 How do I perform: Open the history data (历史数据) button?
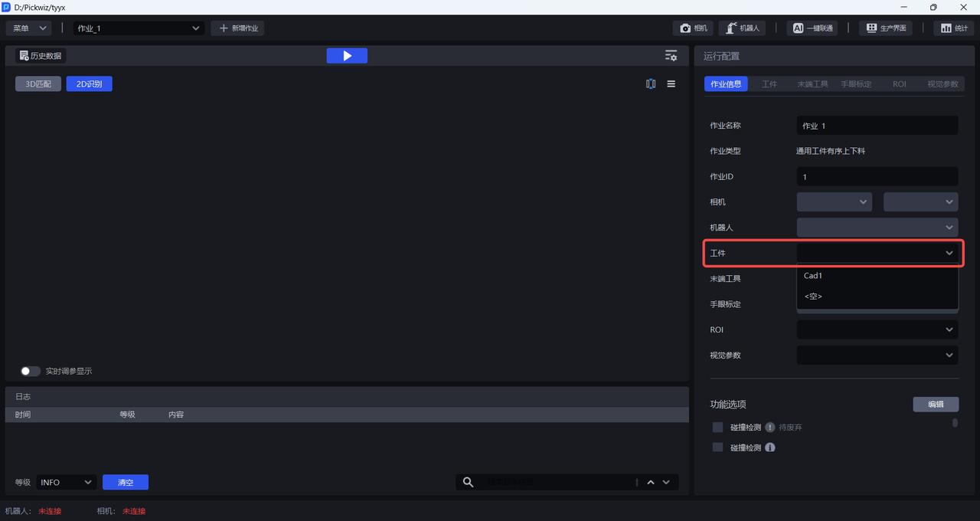pos(41,56)
